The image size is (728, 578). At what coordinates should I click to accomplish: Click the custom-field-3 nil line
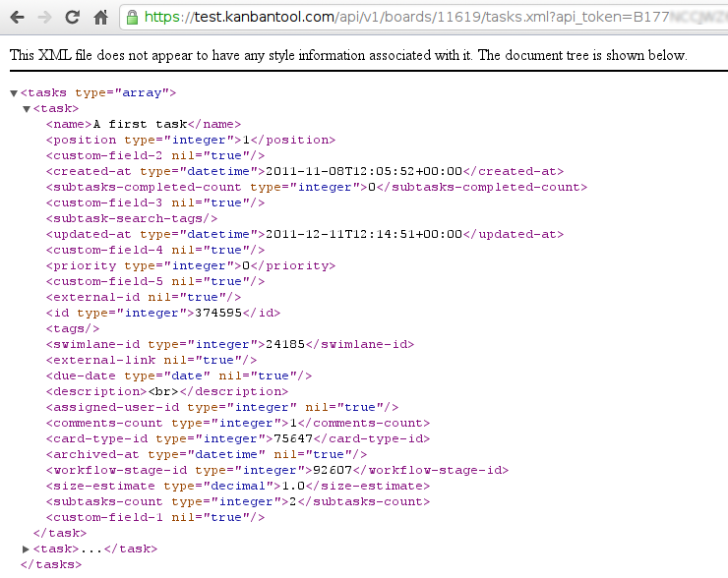155,203
